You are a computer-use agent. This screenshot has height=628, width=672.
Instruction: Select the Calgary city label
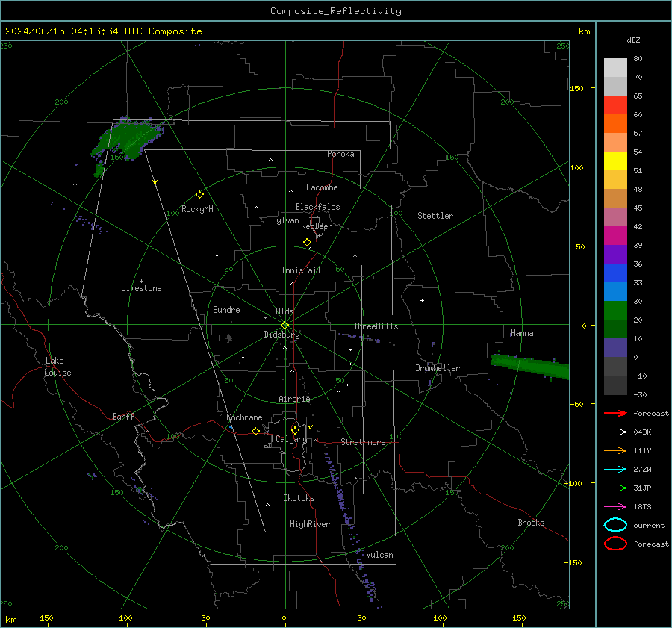(x=291, y=439)
